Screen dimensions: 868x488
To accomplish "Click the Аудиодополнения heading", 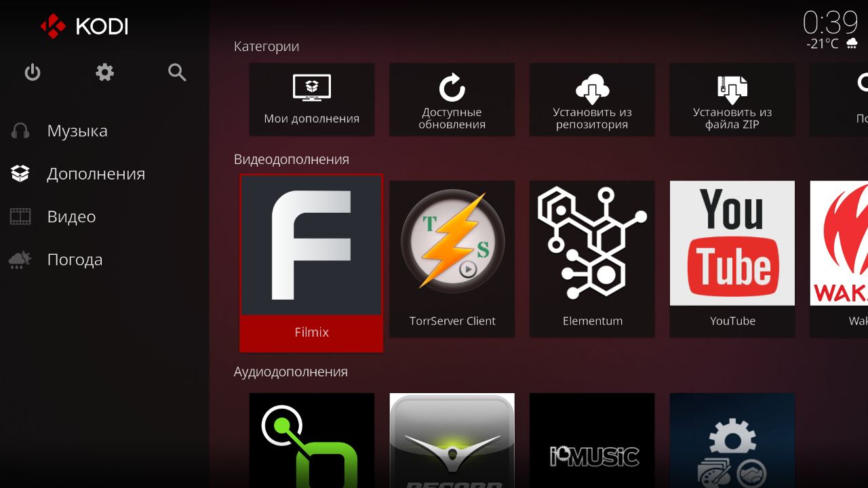I will (291, 372).
